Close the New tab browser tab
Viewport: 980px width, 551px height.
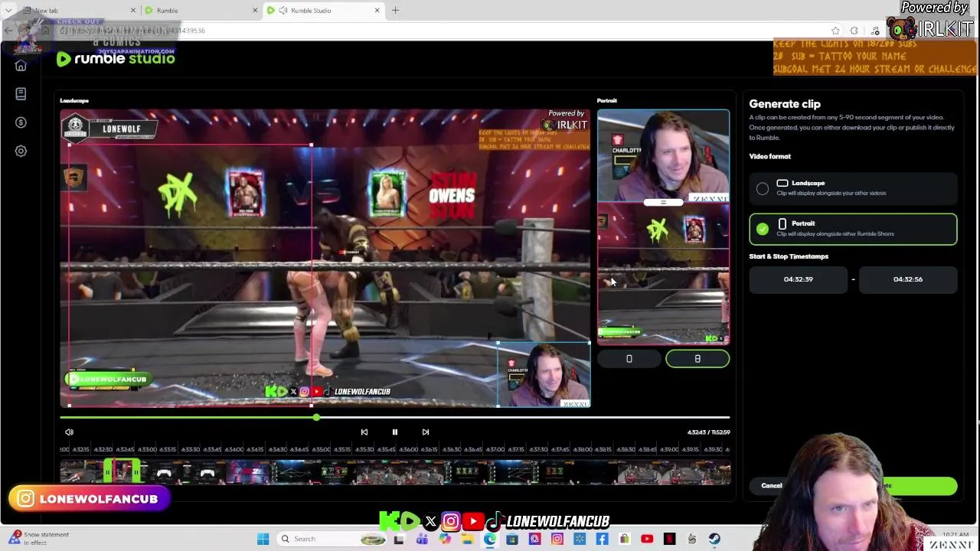[x=133, y=11]
